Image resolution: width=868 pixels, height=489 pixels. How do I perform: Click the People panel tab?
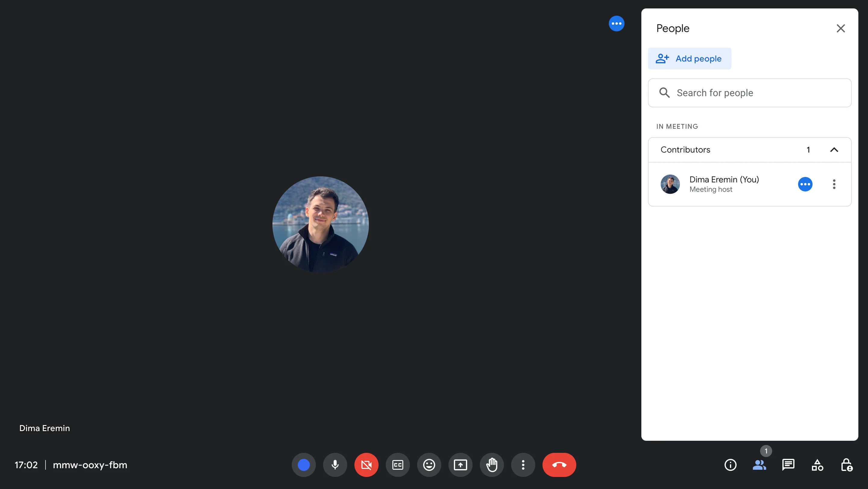759,465
